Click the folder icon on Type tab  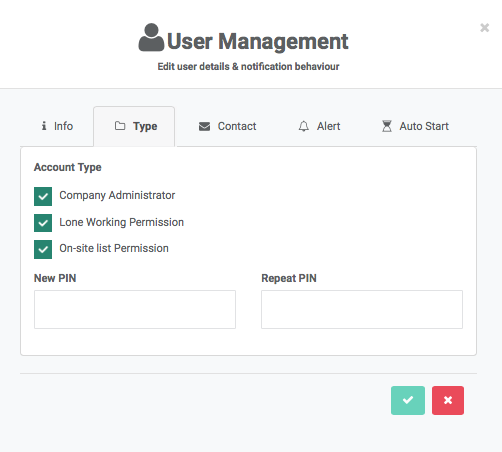[120, 126]
